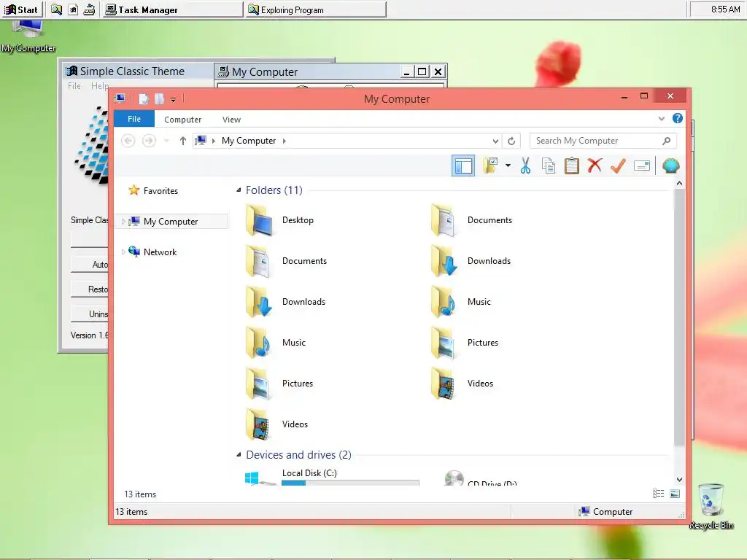Click the orange checkmark Properties icon
This screenshot has width=747, height=560.
(x=618, y=166)
